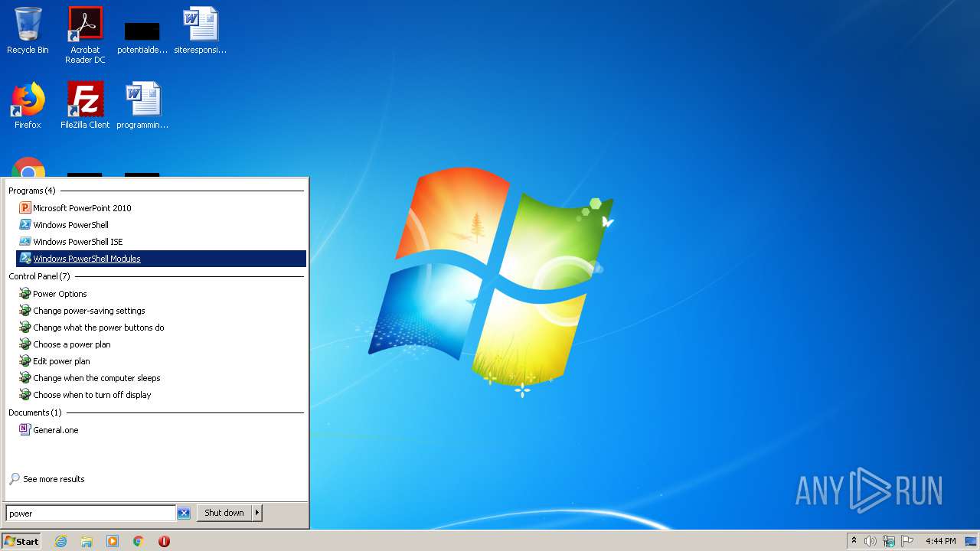
Task: Open Change what the power buttons do
Action: point(161,328)
